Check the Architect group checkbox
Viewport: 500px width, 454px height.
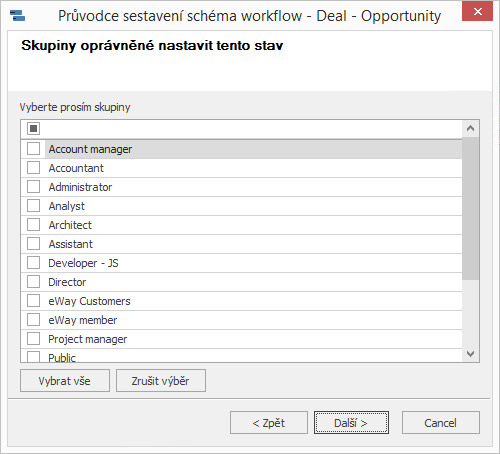[33, 225]
